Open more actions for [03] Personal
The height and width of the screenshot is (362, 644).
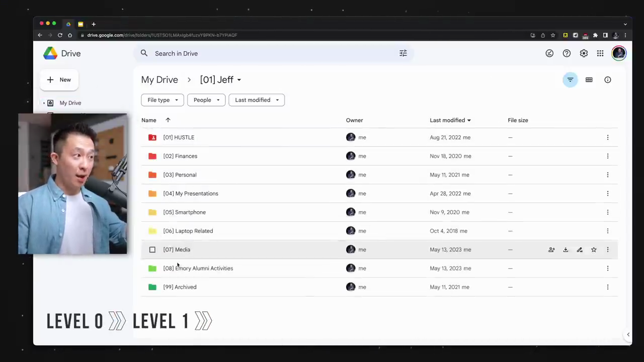click(x=607, y=174)
